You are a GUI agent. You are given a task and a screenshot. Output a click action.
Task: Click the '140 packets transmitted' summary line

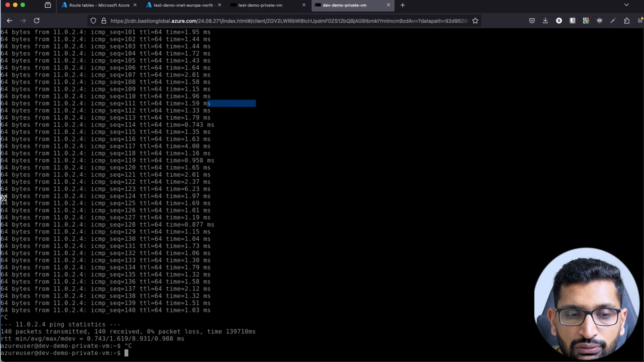(128, 331)
